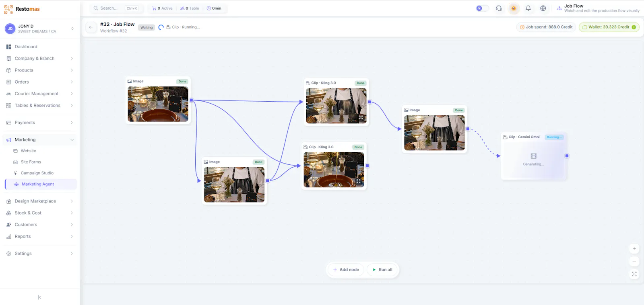The width and height of the screenshot is (644, 305).
Task: Click output handle of top Kling clip
Action: (369, 102)
